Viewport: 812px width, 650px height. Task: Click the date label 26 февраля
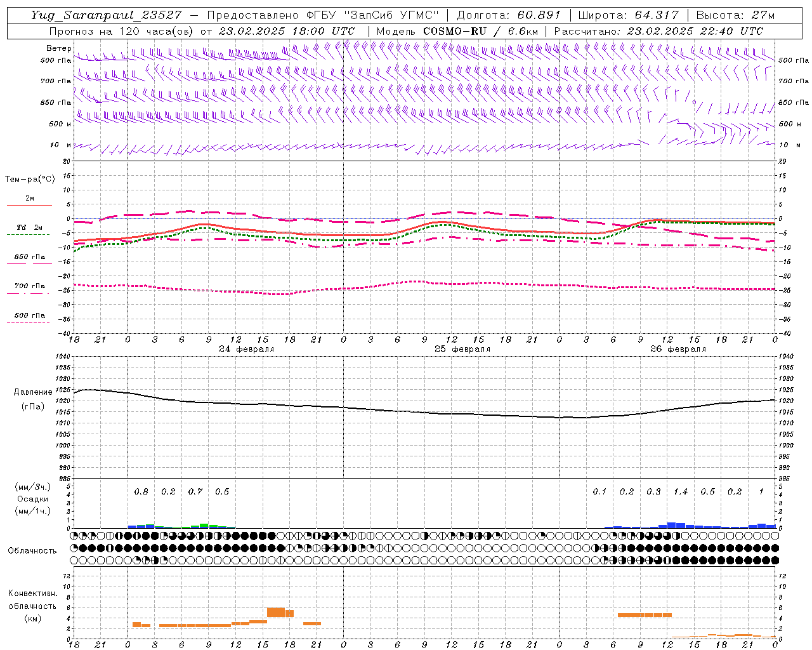click(678, 349)
